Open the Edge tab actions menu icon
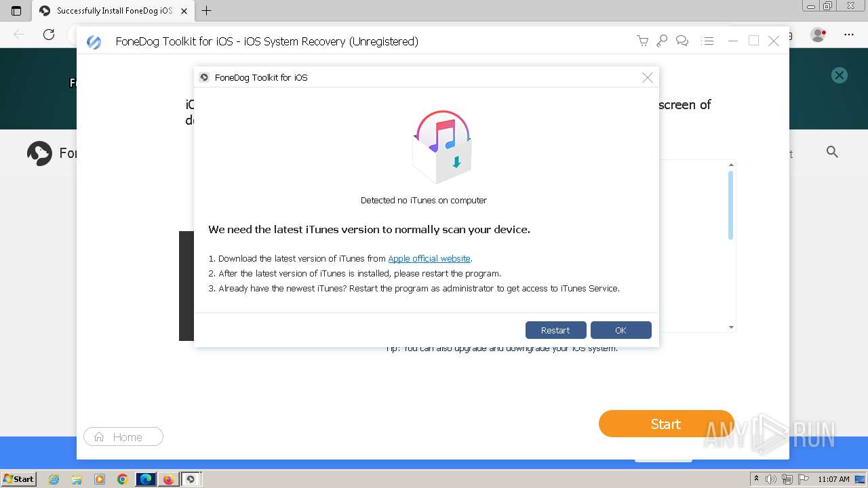 pos(16,11)
